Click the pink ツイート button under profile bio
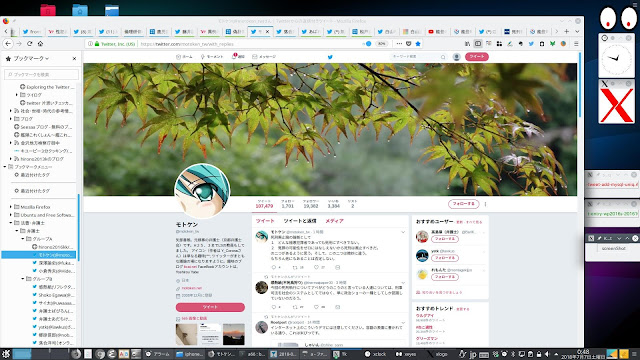 210,307
